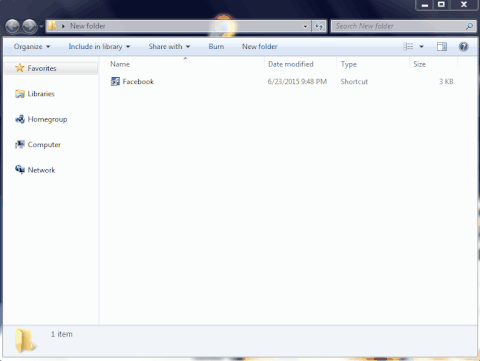
Task: Select Favorites in the navigation pane
Action: point(51,68)
